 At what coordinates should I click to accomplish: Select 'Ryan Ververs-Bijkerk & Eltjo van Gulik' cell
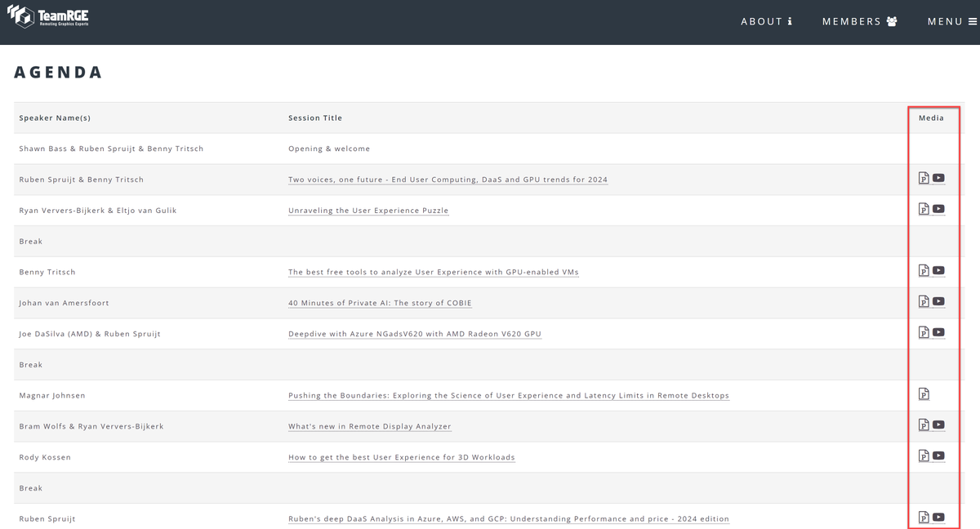coord(98,211)
